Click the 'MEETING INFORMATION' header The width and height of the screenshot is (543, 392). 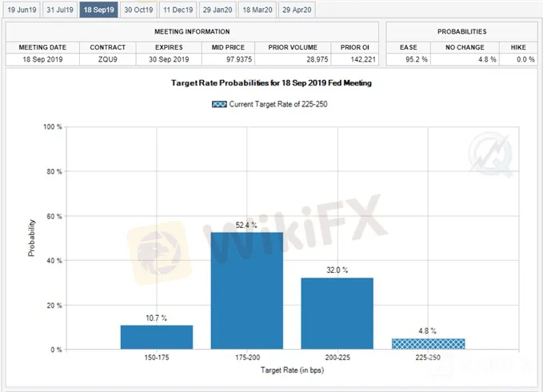192,31
